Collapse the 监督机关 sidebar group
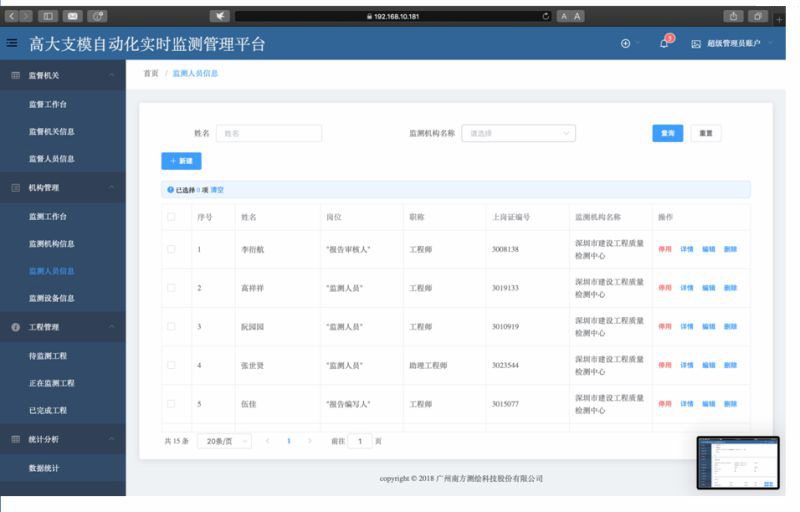This screenshot has width=800, height=512. tap(111, 75)
